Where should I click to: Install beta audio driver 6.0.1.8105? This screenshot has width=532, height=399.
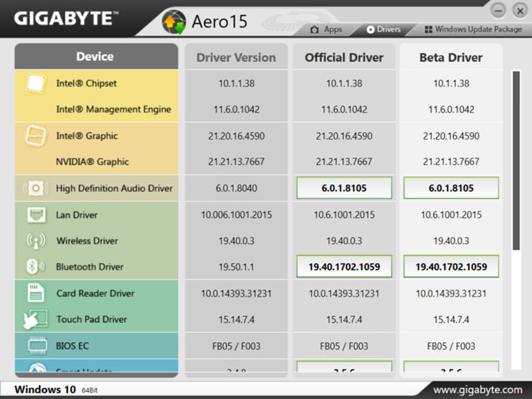451,188
